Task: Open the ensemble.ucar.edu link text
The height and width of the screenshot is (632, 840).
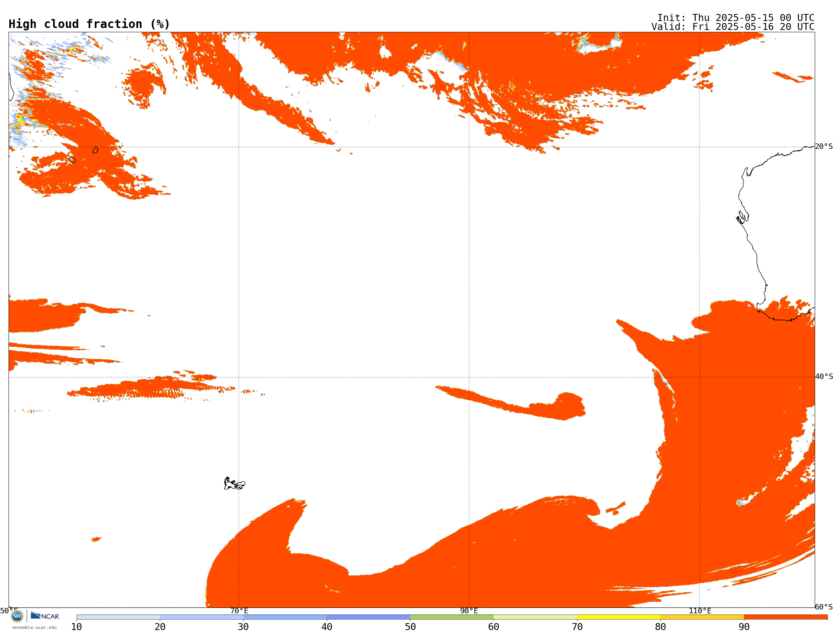Action: click(34, 627)
